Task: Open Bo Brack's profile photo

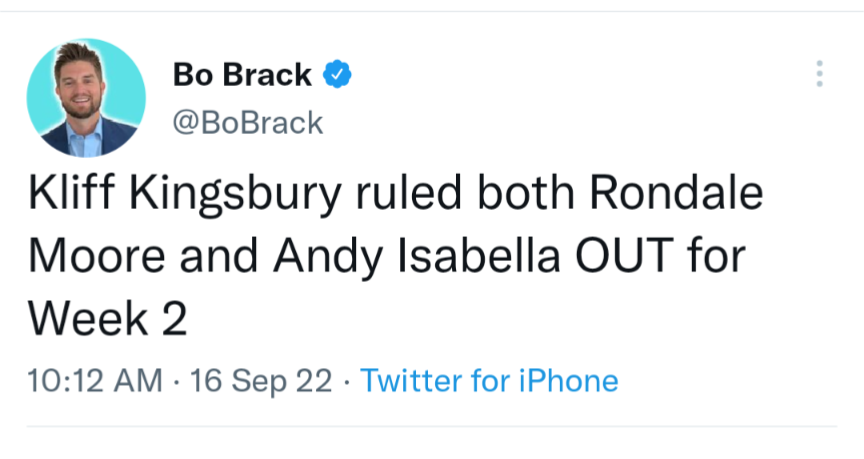Action: (x=86, y=99)
